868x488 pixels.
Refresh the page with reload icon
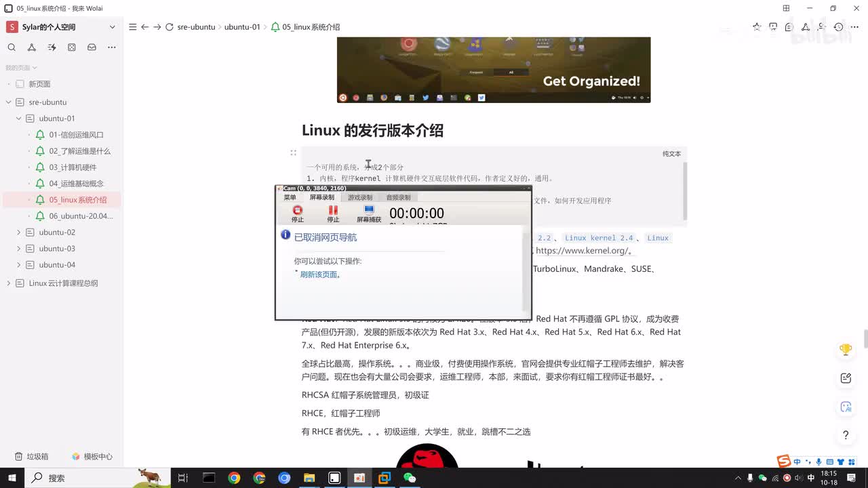point(170,27)
